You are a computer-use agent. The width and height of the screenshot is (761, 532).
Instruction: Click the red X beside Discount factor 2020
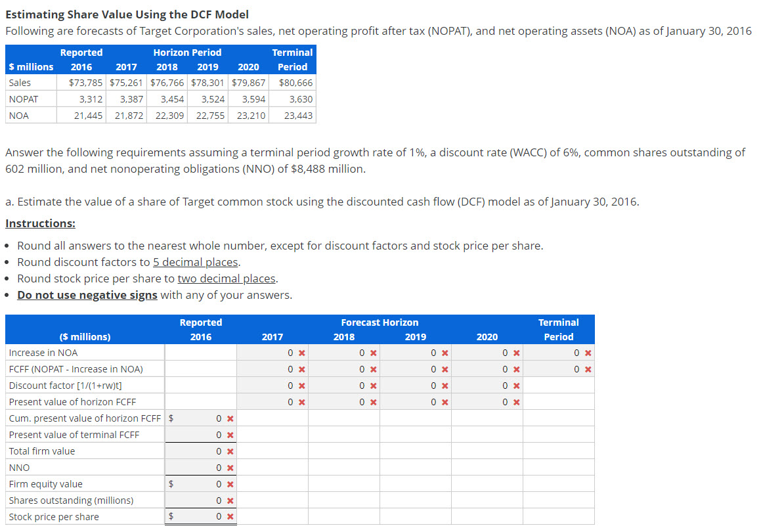(x=517, y=386)
